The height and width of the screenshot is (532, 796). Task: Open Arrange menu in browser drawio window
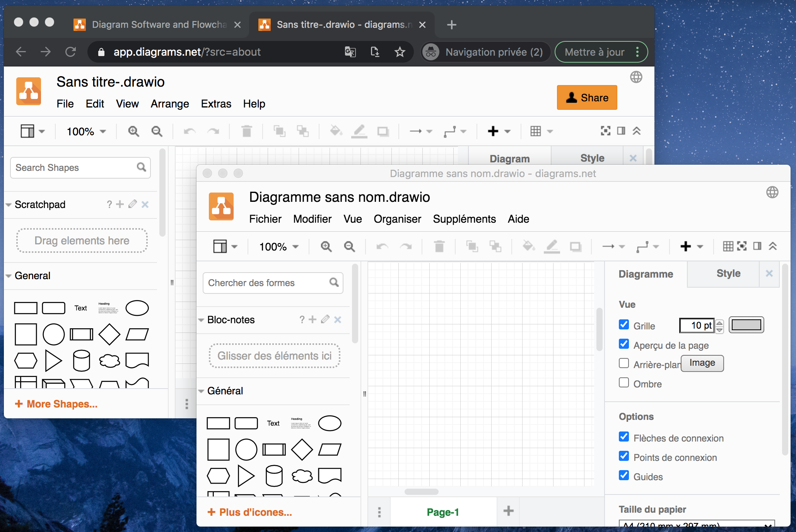[x=170, y=104]
